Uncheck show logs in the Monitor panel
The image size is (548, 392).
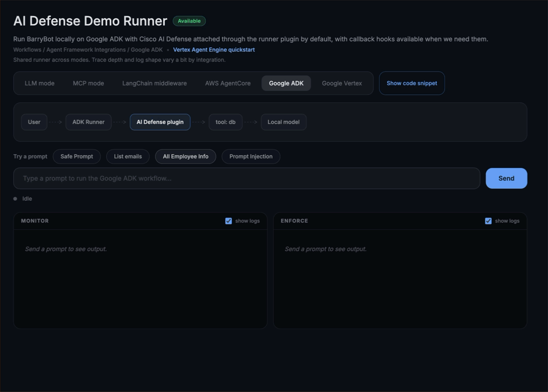tap(229, 221)
